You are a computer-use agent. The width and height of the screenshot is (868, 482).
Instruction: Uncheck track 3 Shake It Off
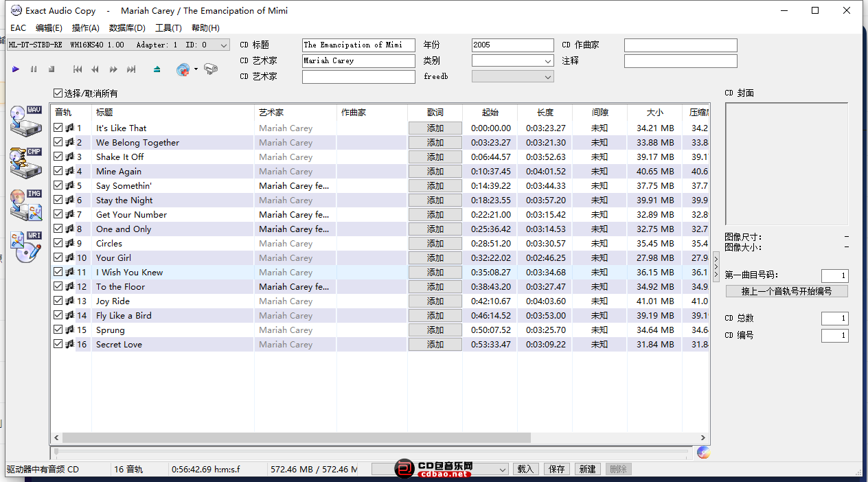pyautogui.click(x=58, y=157)
